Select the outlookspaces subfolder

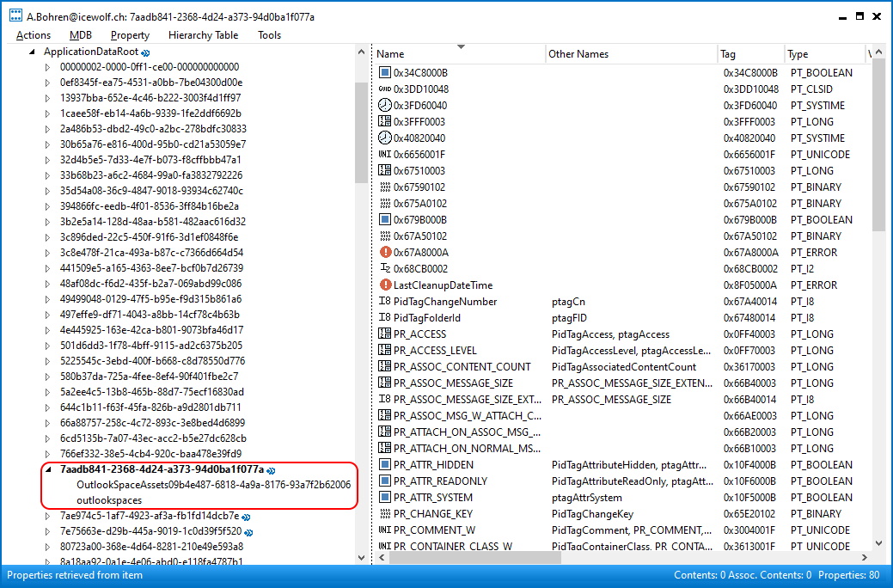pyautogui.click(x=109, y=500)
